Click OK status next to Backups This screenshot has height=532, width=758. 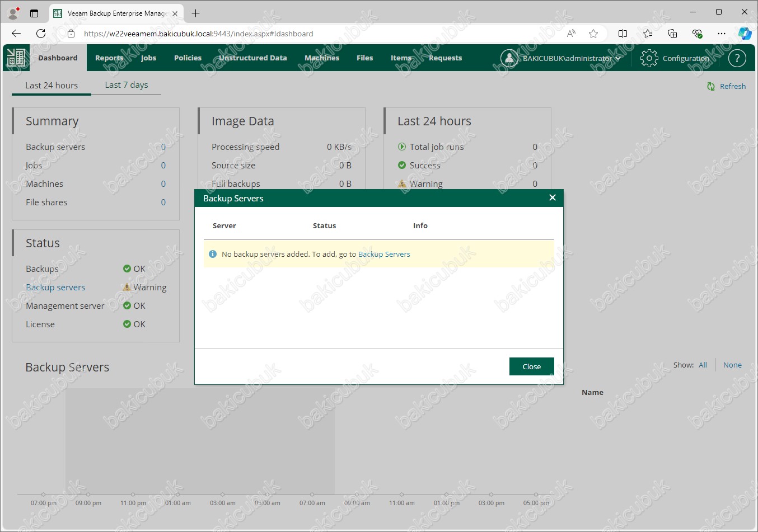coord(134,269)
